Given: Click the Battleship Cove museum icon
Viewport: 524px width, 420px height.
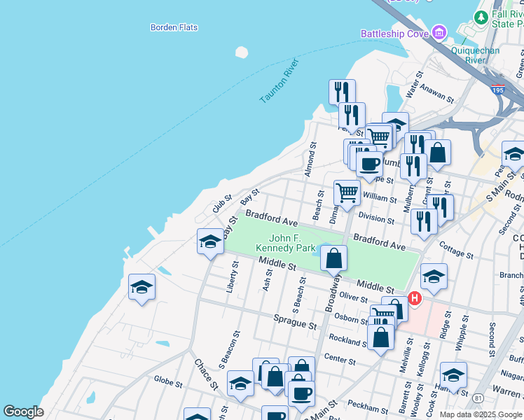Looking at the screenshot, I should tap(439, 32).
